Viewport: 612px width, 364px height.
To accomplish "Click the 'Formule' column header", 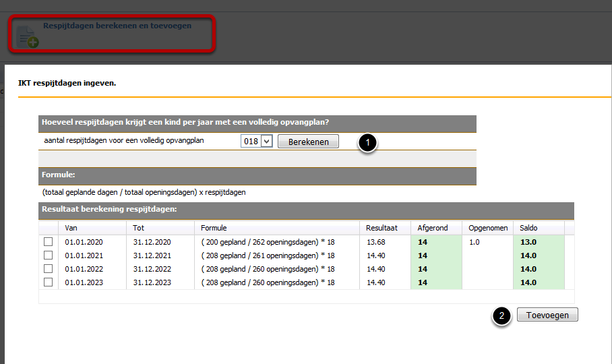I will 214,228.
